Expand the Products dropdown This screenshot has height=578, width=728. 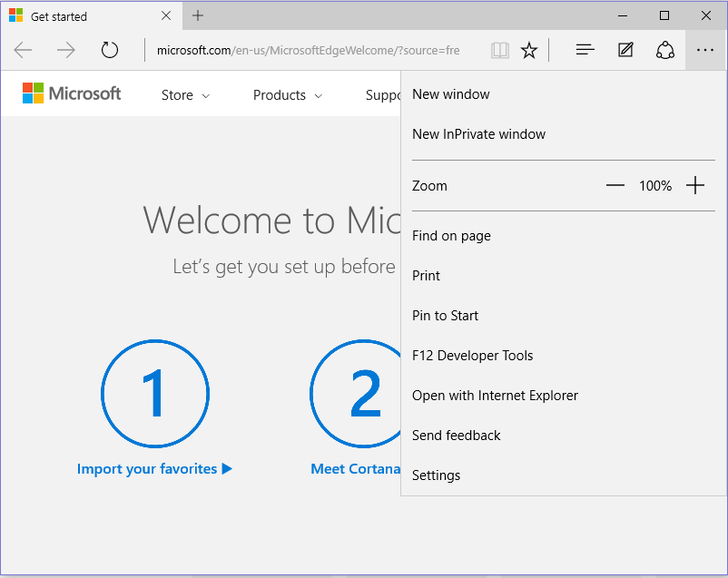click(x=287, y=94)
